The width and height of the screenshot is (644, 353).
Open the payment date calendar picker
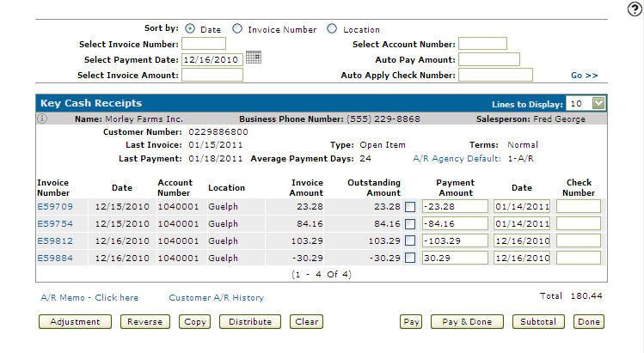(253, 58)
